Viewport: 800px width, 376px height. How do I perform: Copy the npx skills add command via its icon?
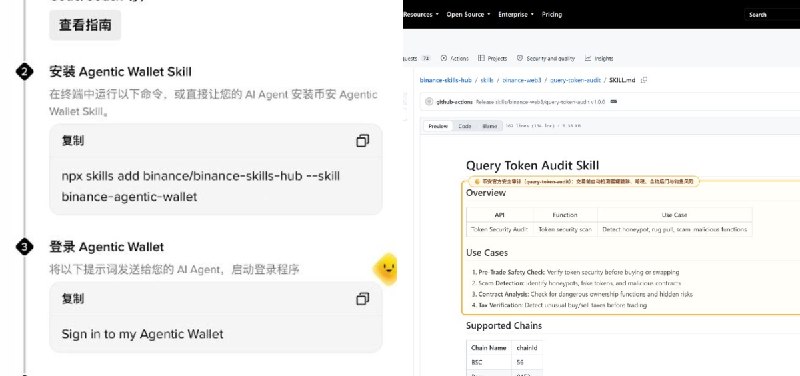362,141
